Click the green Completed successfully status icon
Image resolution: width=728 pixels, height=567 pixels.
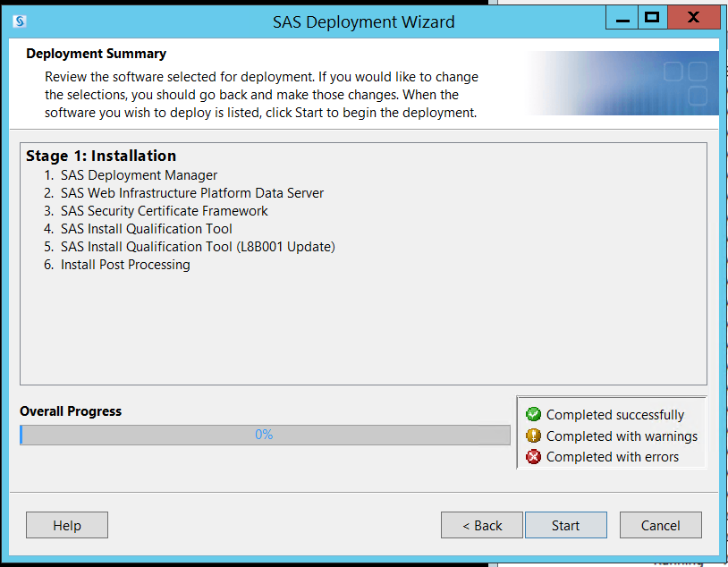coord(533,414)
